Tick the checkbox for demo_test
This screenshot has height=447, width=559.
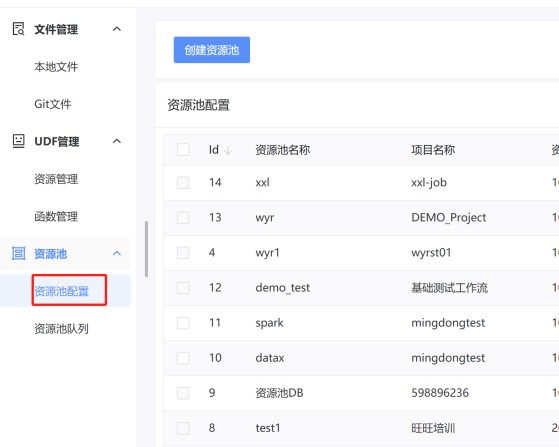point(183,288)
